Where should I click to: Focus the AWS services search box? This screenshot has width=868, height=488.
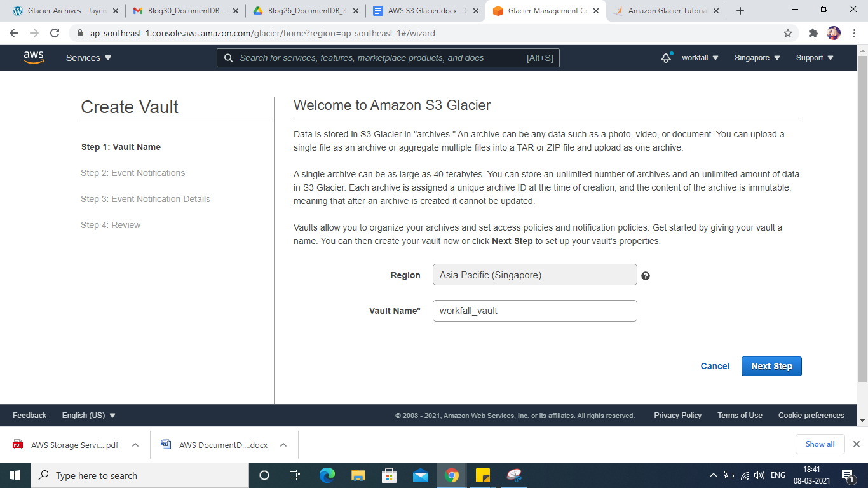pos(388,58)
